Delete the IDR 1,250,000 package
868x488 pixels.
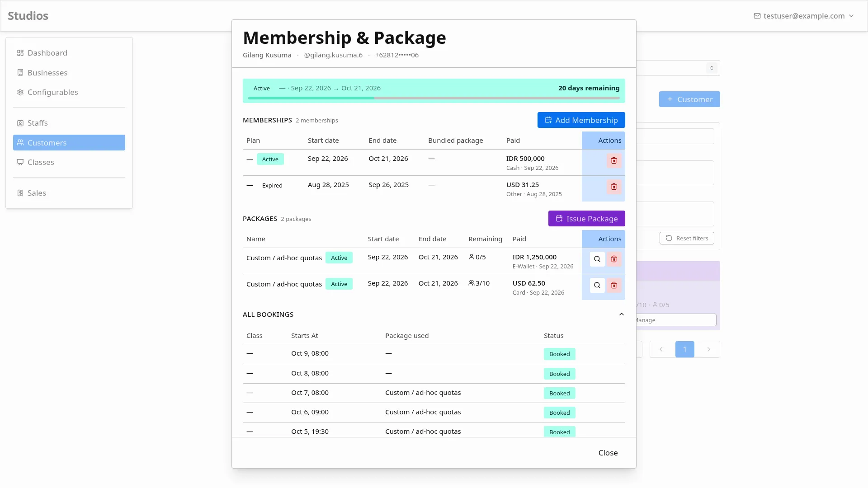point(613,259)
